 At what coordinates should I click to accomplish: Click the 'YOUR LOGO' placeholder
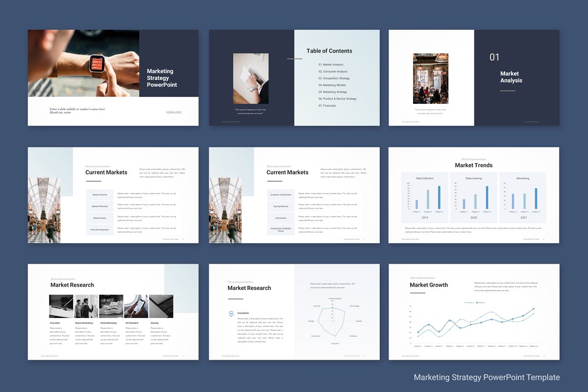(x=173, y=112)
